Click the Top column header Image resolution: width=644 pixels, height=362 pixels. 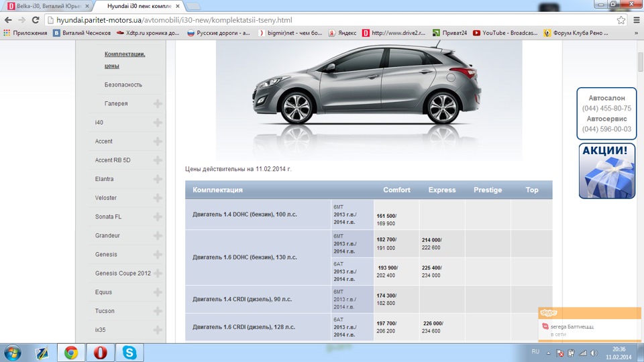(x=532, y=190)
